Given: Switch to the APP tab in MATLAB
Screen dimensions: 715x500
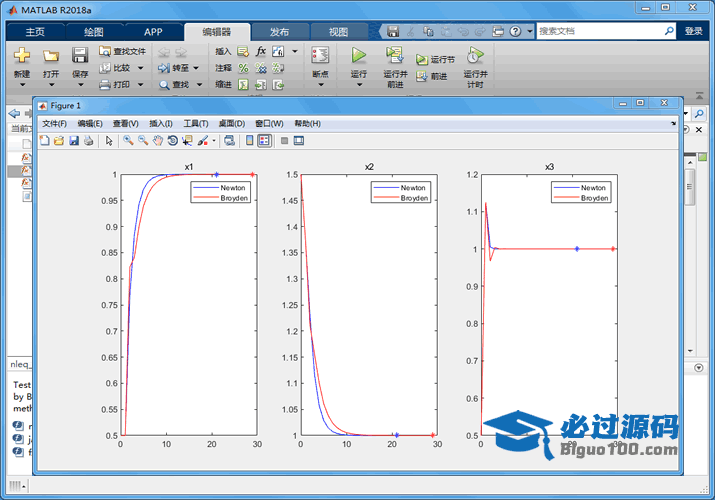Looking at the screenshot, I should [153, 32].
